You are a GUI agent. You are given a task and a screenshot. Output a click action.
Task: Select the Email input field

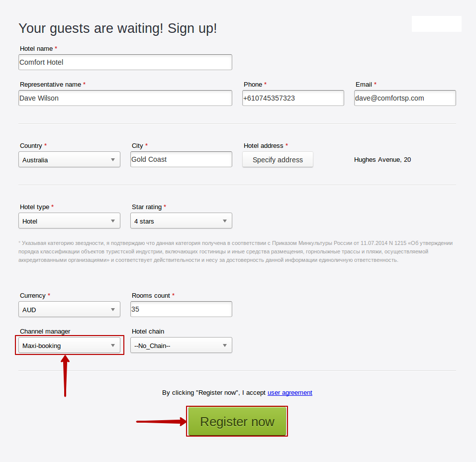pyautogui.click(x=405, y=98)
